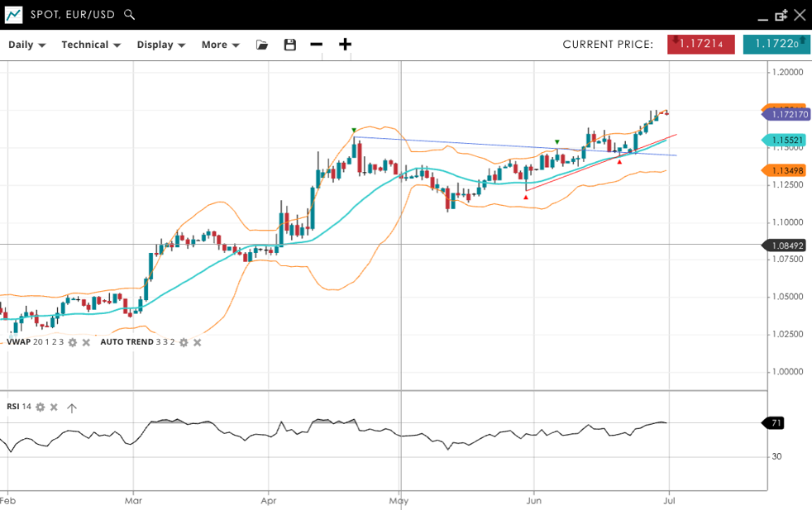Click the teal buy price 1.1722
The image size is (812, 510).
776,45
